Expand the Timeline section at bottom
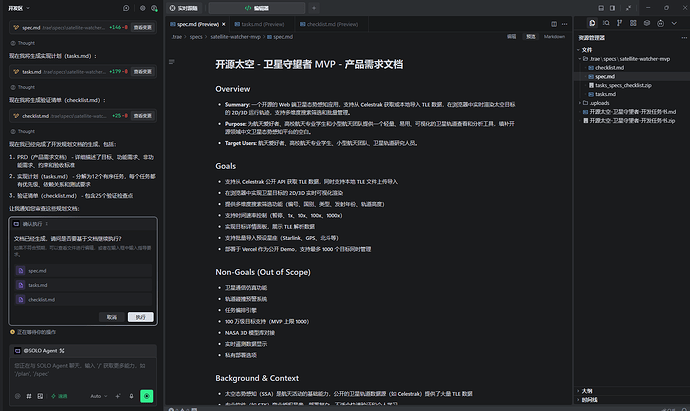690x411 pixels. [x=589, y=400]
